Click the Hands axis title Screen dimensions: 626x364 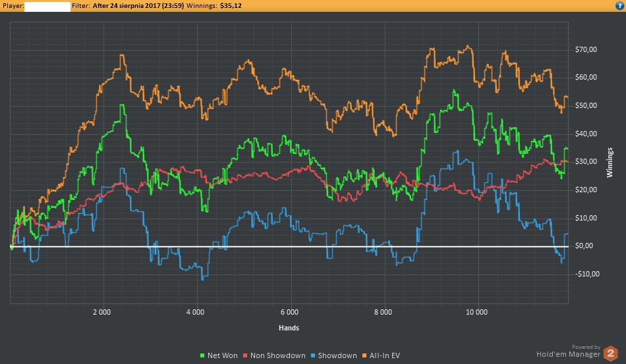(289, 328)
